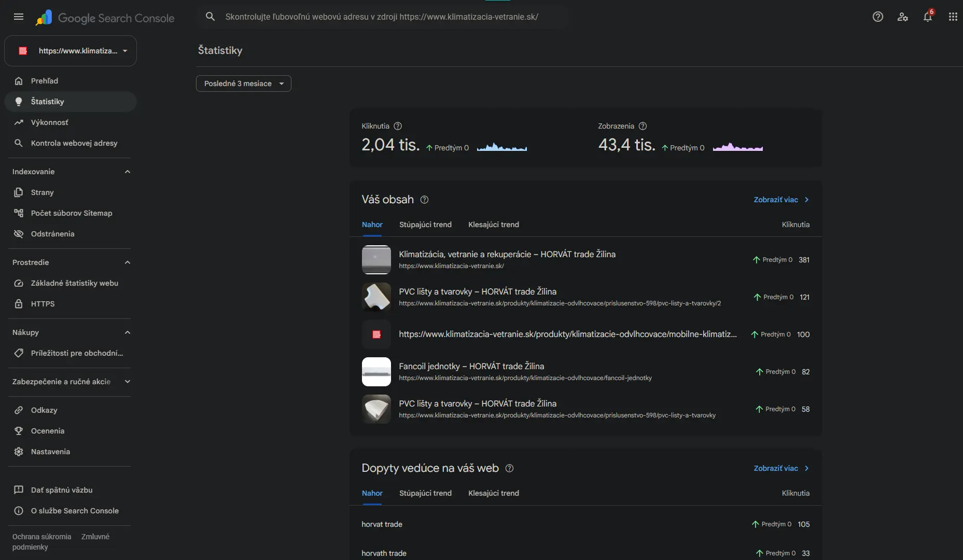Open the Fancoil jednotky thumbnail

pyautogui.click(x=376, y=372)
